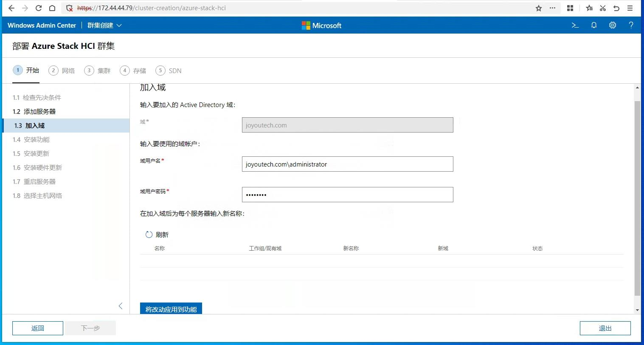Open the PowerShell console icon
Viewport: 644px width, 345px height.
575,25
